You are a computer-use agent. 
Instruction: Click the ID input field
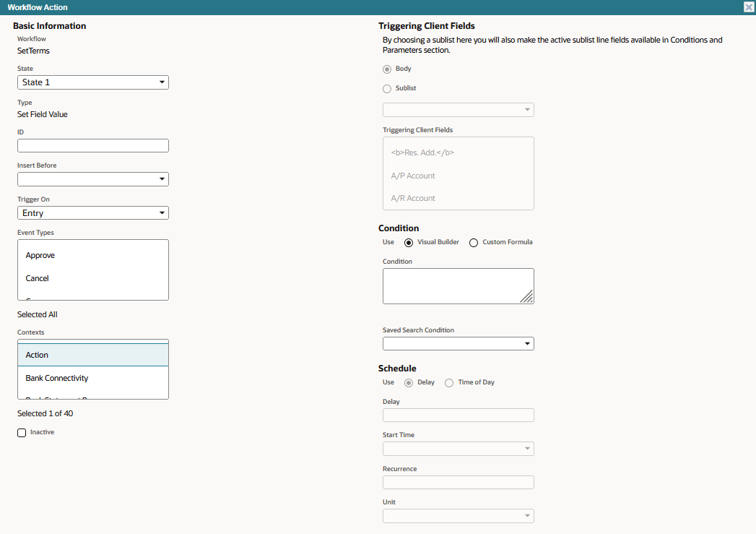[93, 146]
